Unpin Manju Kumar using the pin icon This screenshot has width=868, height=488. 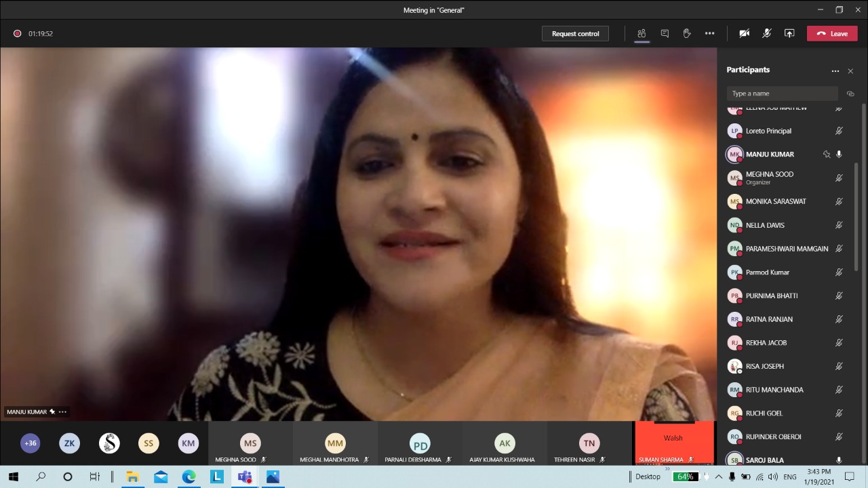826,155
